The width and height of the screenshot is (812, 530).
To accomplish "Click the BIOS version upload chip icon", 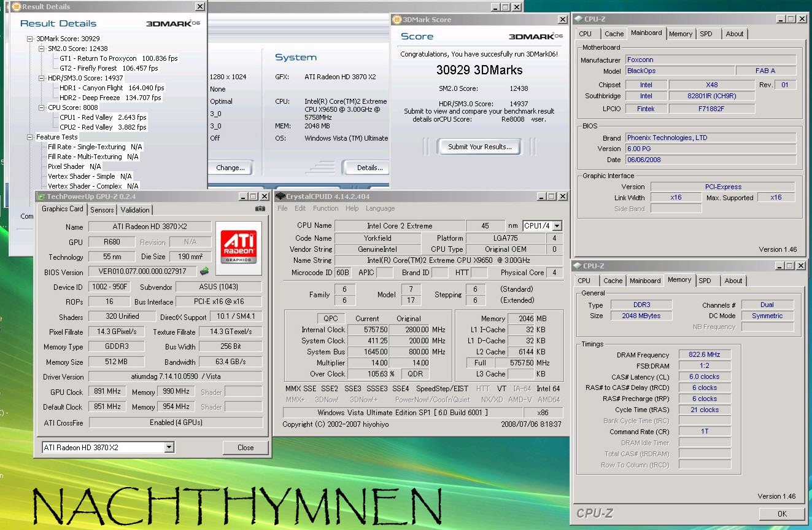I will [x=204, y=271].
